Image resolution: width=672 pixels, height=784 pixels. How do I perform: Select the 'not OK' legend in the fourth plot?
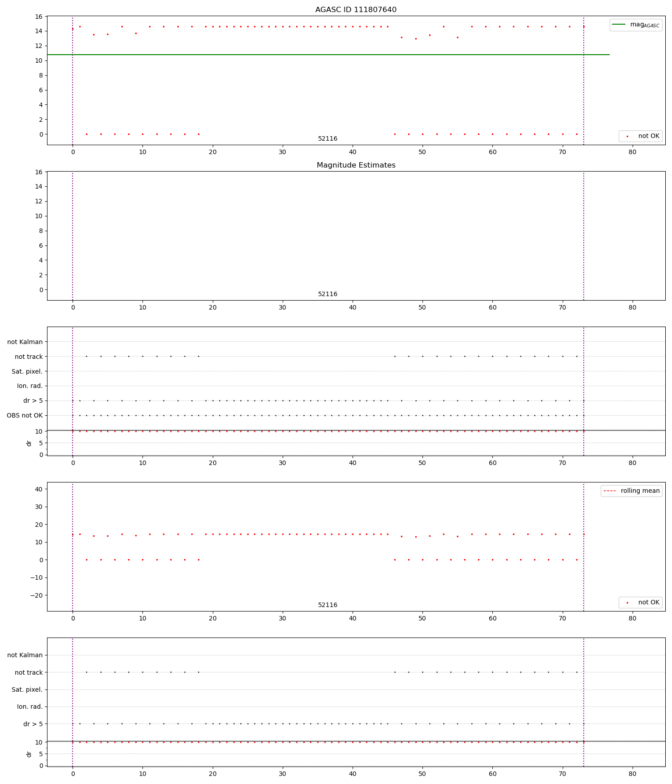pyautogui.click(x=641, y=602)
